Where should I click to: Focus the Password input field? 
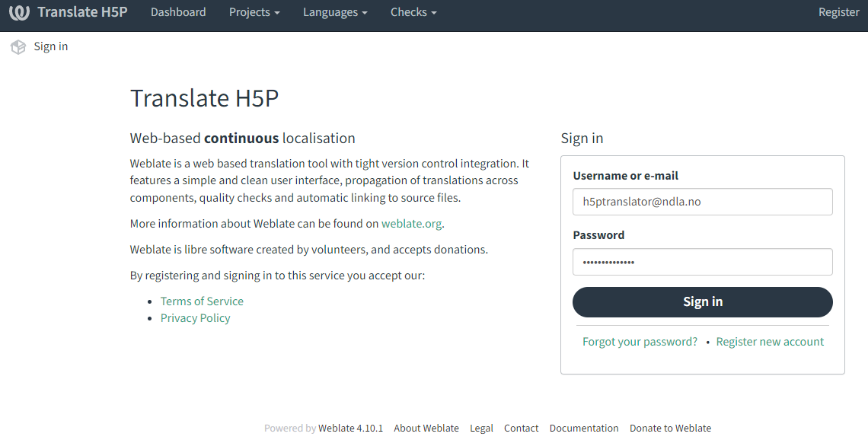point(703,262)
